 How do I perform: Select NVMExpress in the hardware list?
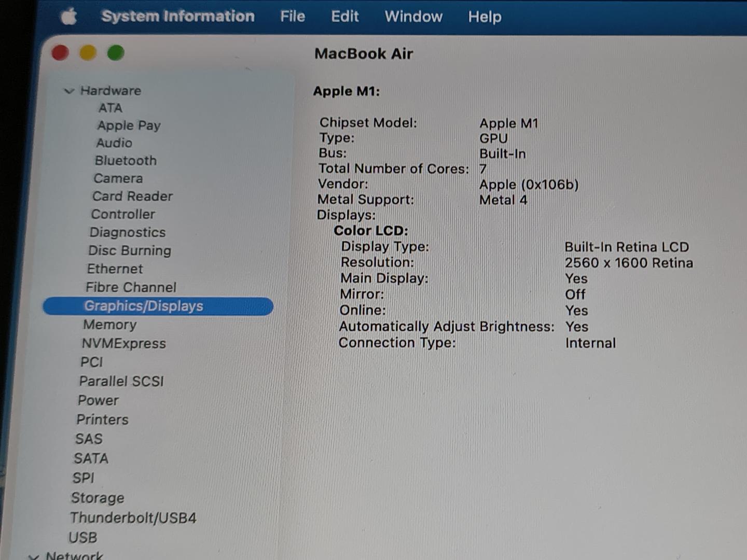(x=124, y=343)
